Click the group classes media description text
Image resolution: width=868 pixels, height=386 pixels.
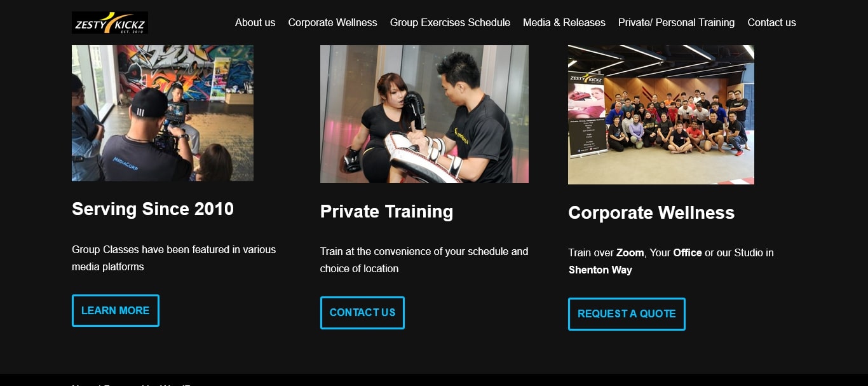173,258
